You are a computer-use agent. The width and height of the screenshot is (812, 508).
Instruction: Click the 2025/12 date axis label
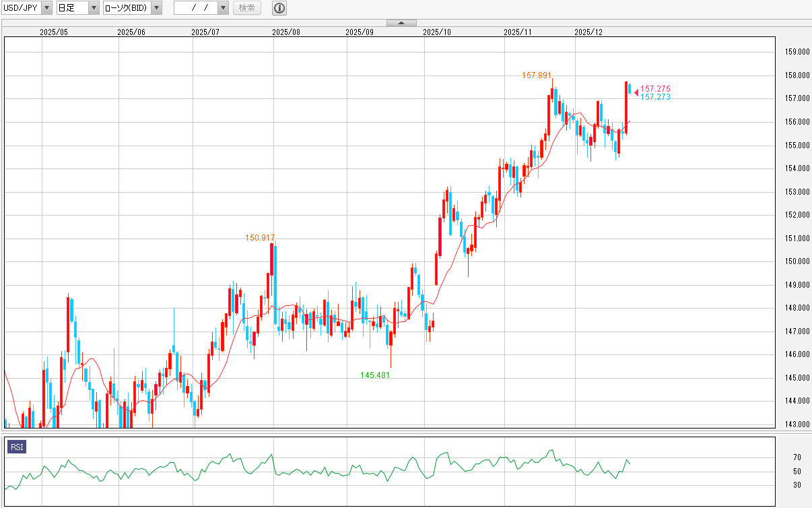point(588,32)
